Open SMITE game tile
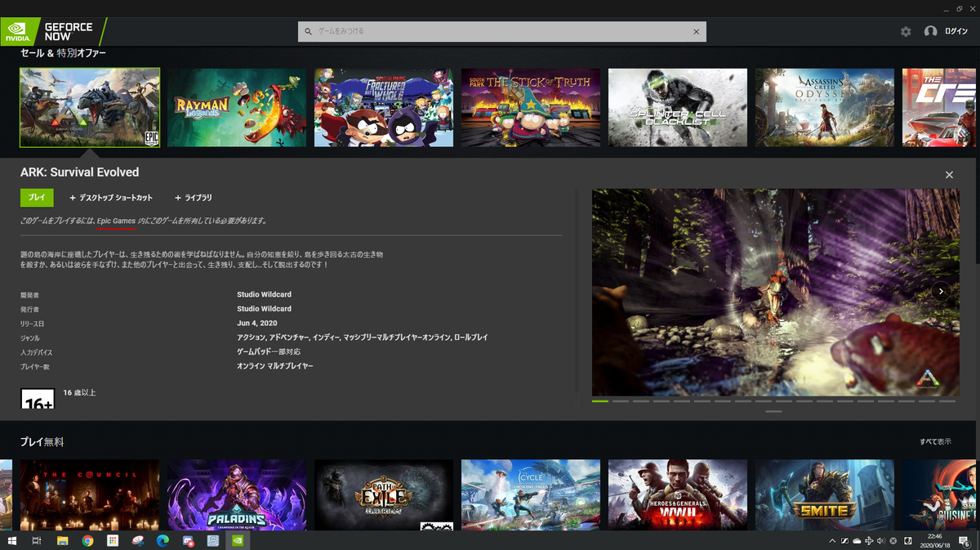Screen dimensions: 980x550 (825, 494)
